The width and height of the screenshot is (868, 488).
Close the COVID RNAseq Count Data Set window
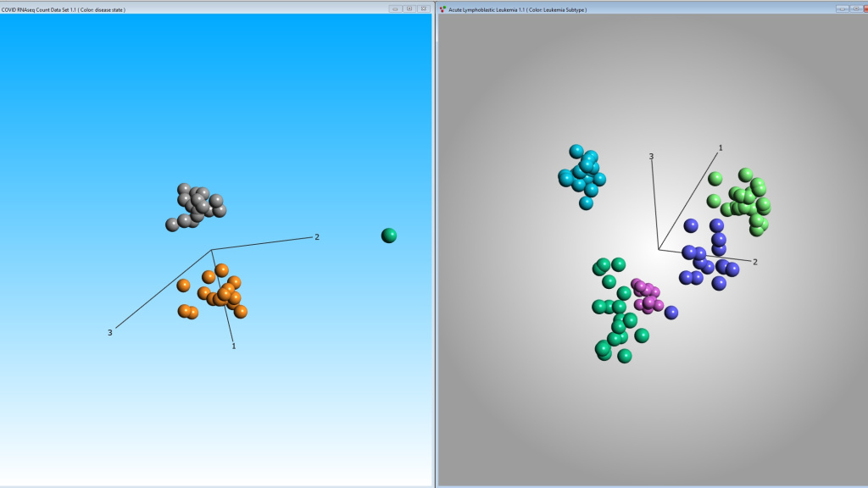coord(424,8)
